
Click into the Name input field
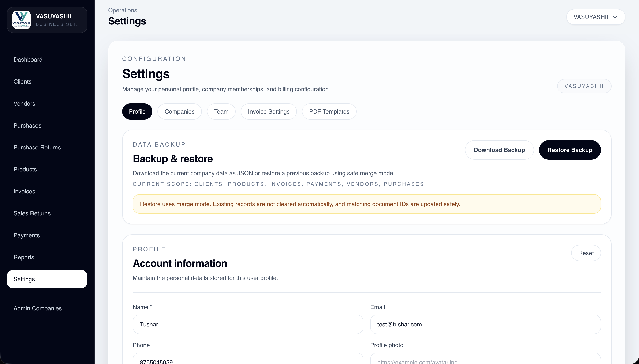click(x=248, y=325)
